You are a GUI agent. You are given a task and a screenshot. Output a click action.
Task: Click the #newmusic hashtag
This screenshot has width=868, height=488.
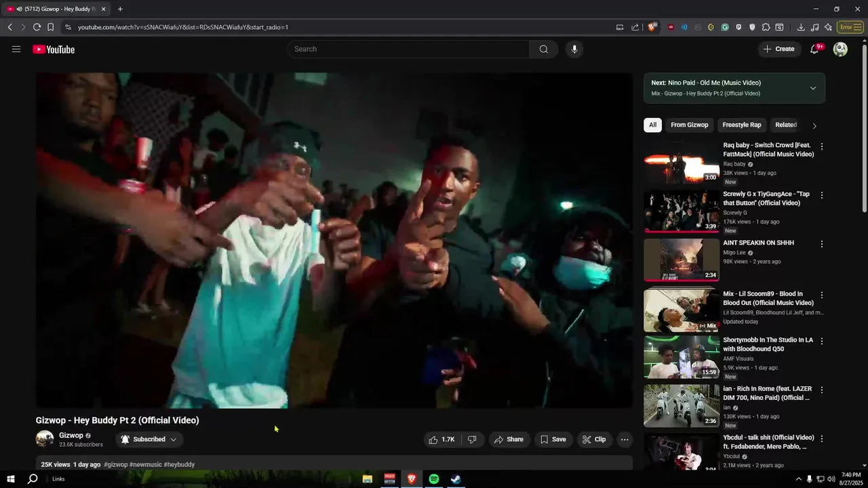(145, 465)
